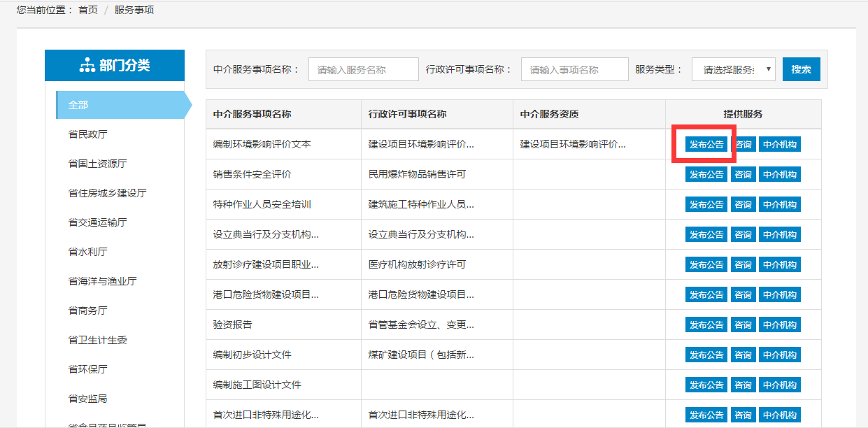Focus the 行政许可事项名称 input field
The width and height of the screenshot is (868, 428).
point(574,69)
